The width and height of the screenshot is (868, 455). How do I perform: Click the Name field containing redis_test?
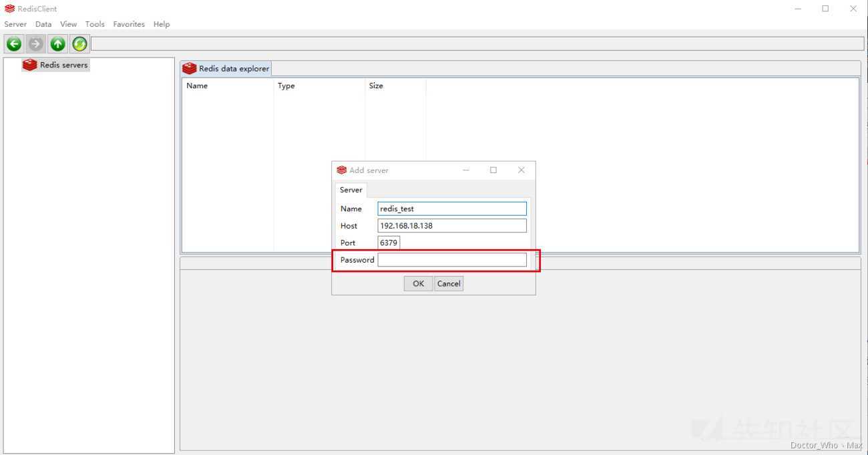(x=452, y=208)
